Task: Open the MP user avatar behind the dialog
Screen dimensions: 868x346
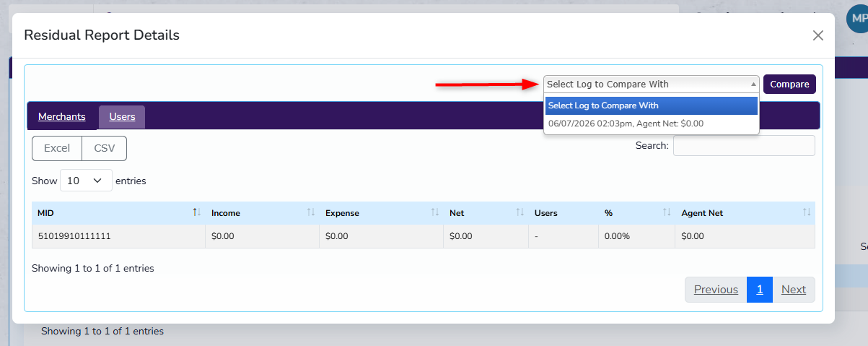Action: (857, 18)
